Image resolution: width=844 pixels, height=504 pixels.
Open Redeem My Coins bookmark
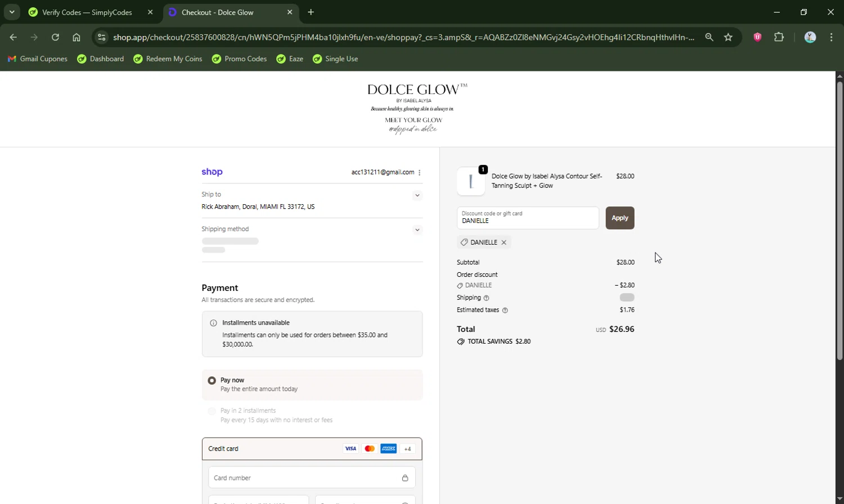tap(168, 58)
